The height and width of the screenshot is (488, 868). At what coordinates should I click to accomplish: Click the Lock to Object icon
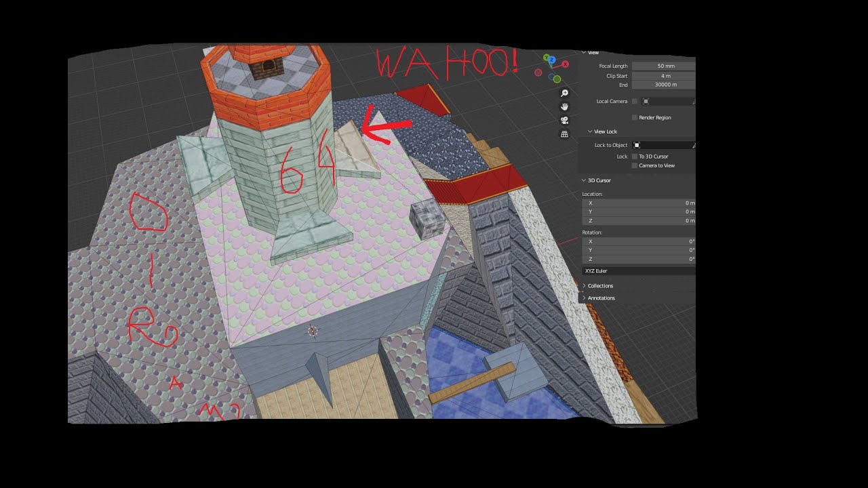point(637,145)
